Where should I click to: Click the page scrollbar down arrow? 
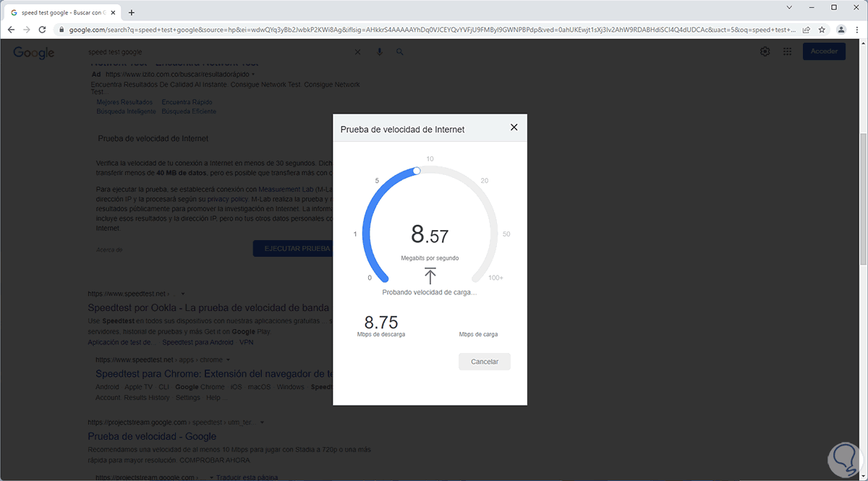tap(863, 476)
